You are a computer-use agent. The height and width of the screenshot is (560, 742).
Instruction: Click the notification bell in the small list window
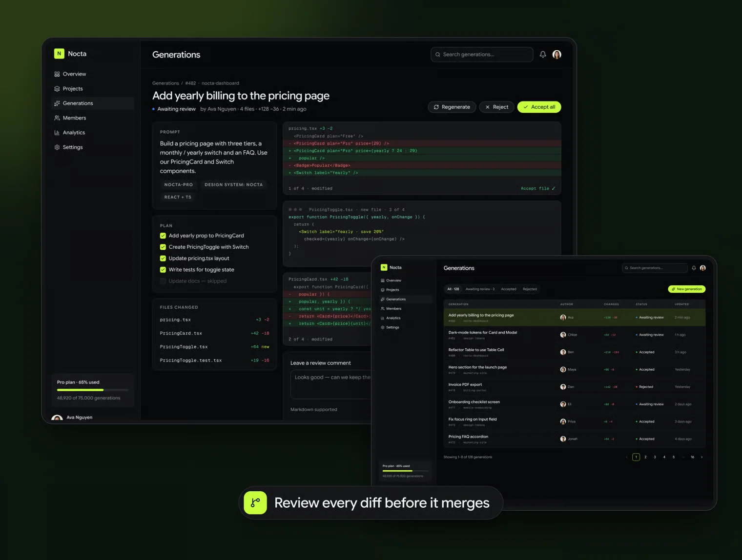pyautogui.click(x=694, y=268)
